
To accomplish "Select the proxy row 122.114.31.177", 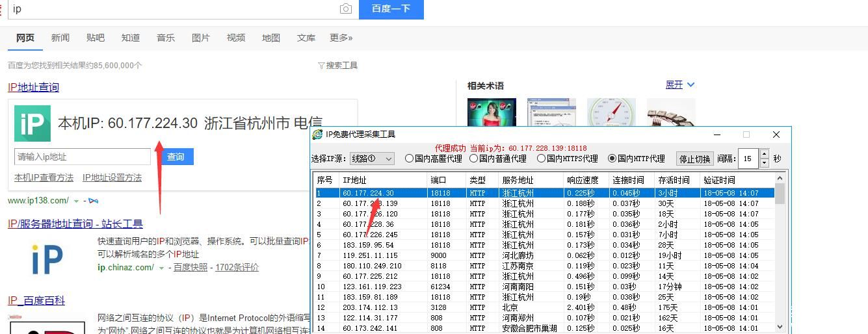I will coord(545,318).
